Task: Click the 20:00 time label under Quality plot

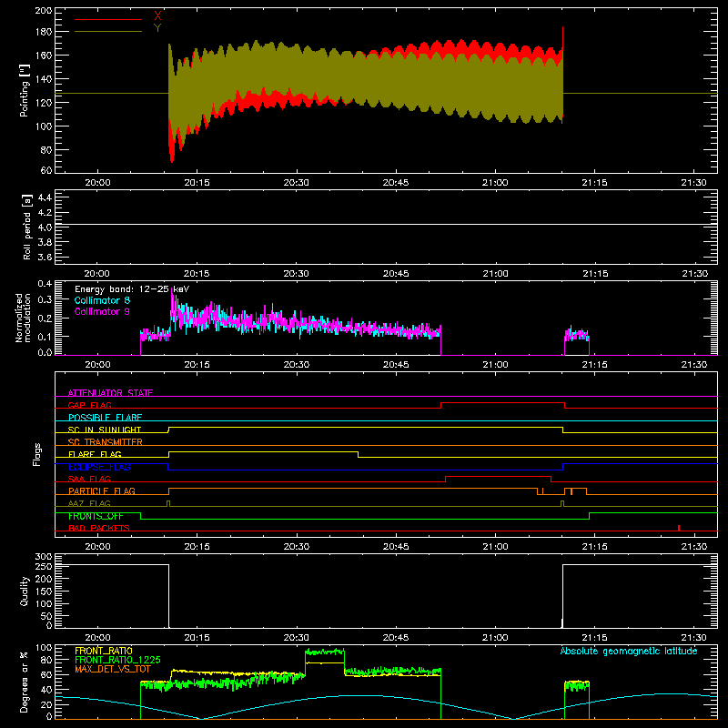Action: (97, 638)
